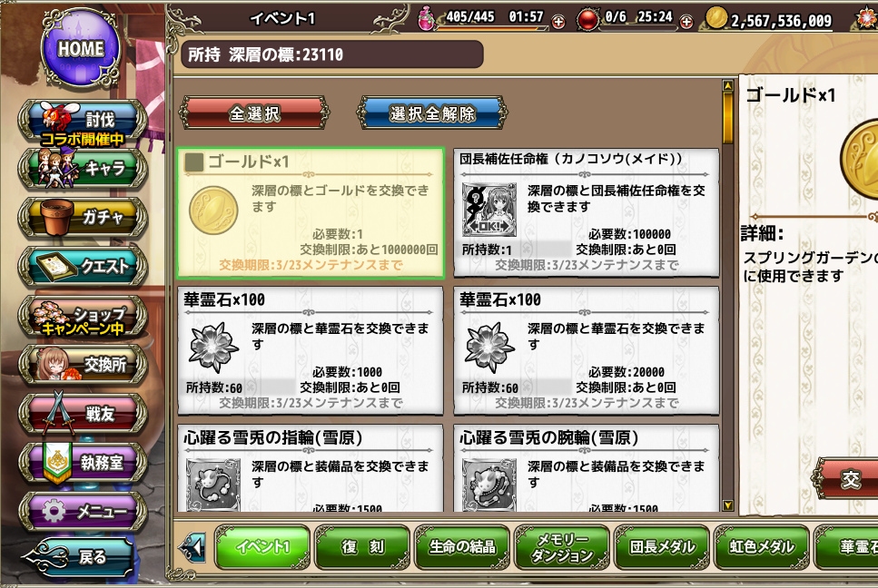Click the 戻る back button
The width and height of the screenshot is (878, 588).
(x=80, y=556)
